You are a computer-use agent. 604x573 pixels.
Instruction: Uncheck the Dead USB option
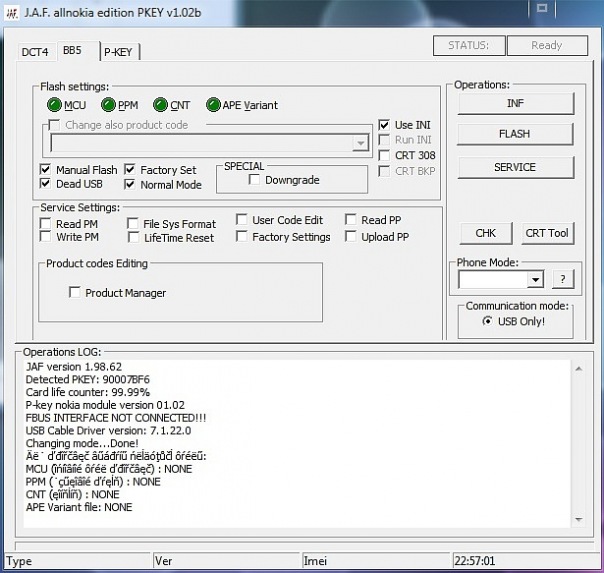click(45, 184)
